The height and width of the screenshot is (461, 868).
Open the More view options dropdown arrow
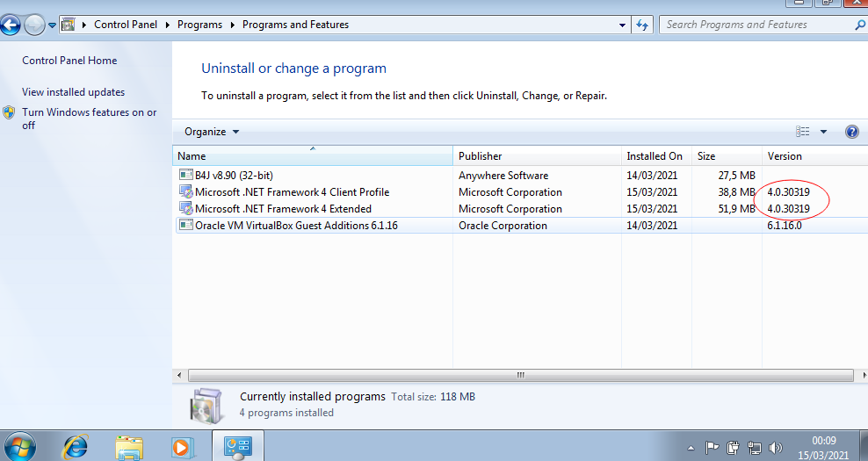point(823,132)
